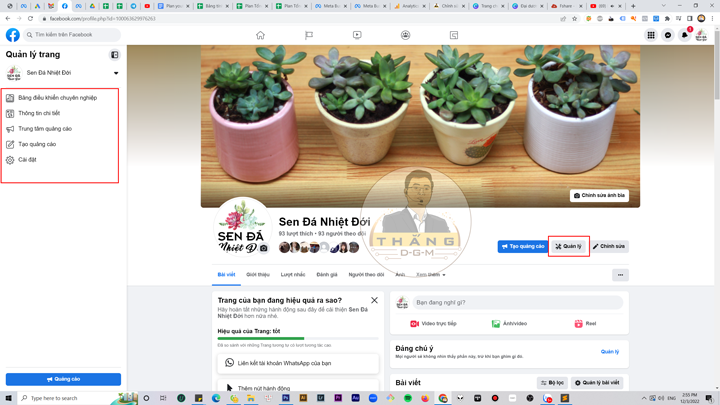
Task: Bookmark this page with the star icon
Action: [574, 19]
